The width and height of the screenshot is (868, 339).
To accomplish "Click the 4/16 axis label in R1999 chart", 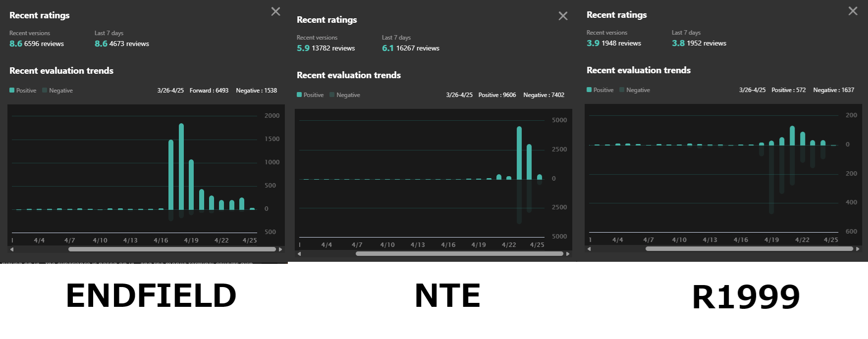I will pos(741,240).
